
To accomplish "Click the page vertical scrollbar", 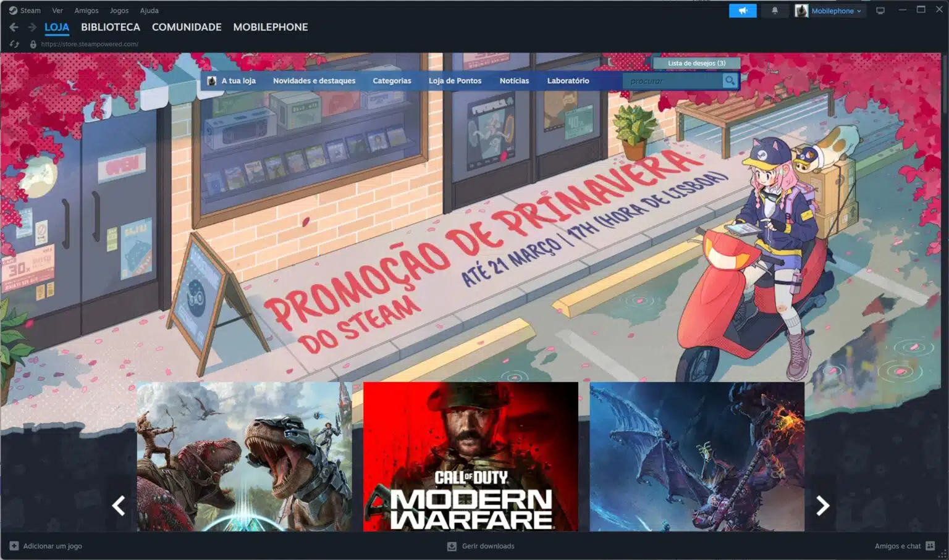I will (945, 83).
